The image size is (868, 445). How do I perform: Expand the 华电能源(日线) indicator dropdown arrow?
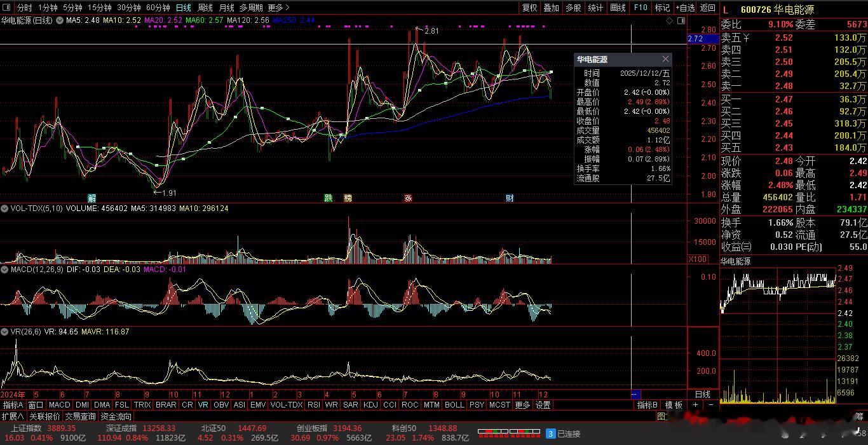click(60, 20)
